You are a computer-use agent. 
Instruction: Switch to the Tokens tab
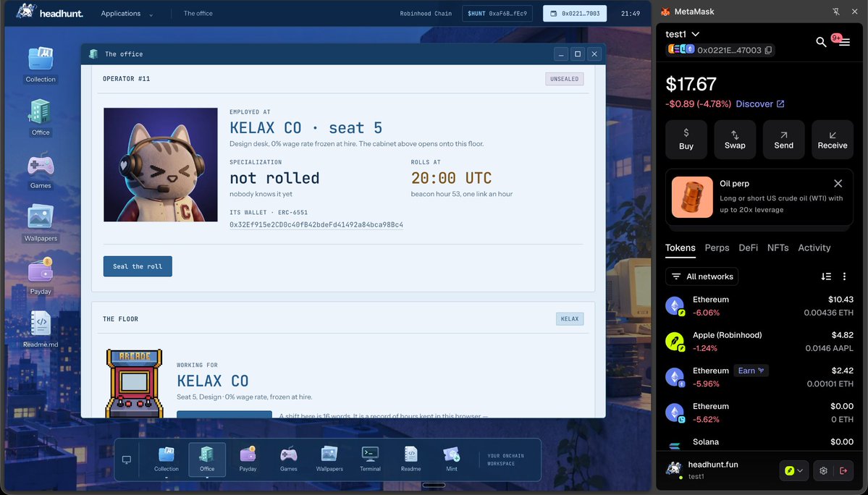click(x=680, y=247)
